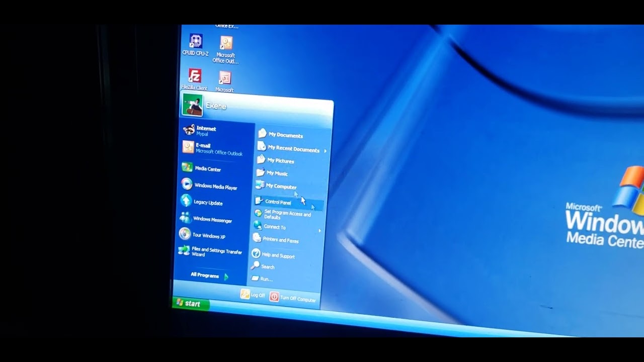
Task: Click the Windows Media Player icon
Action: click(x=187, y=184)
